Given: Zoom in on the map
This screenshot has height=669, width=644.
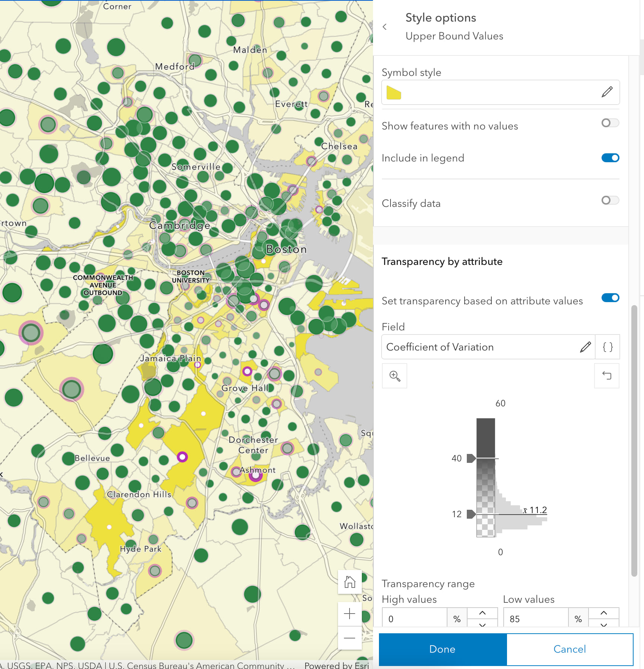Looking at the screenshot, I should coord(350,614).
